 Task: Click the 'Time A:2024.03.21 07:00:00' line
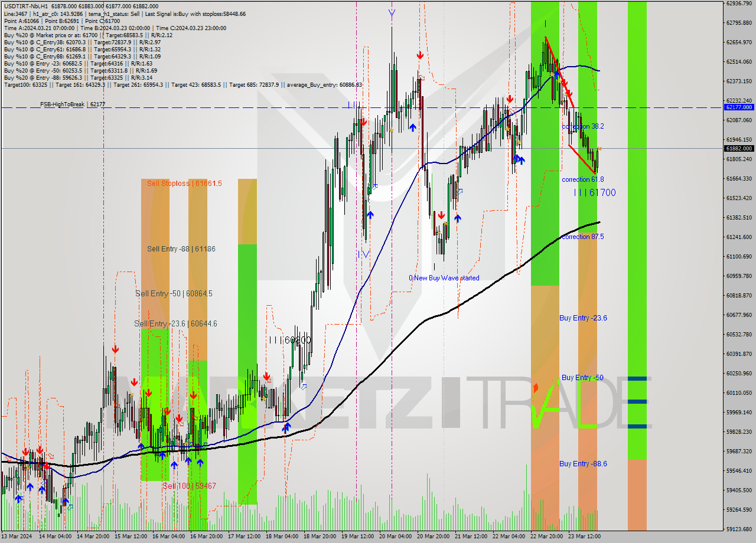115,28
